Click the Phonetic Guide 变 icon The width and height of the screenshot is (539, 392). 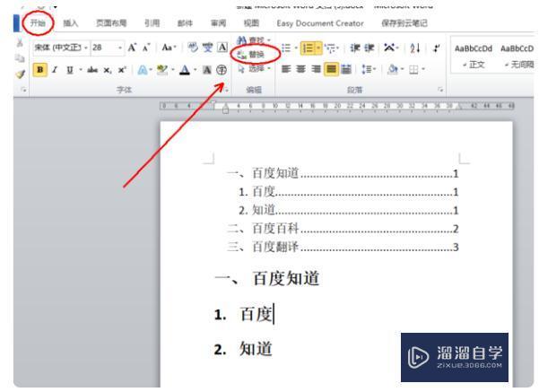tap(208, 48)
